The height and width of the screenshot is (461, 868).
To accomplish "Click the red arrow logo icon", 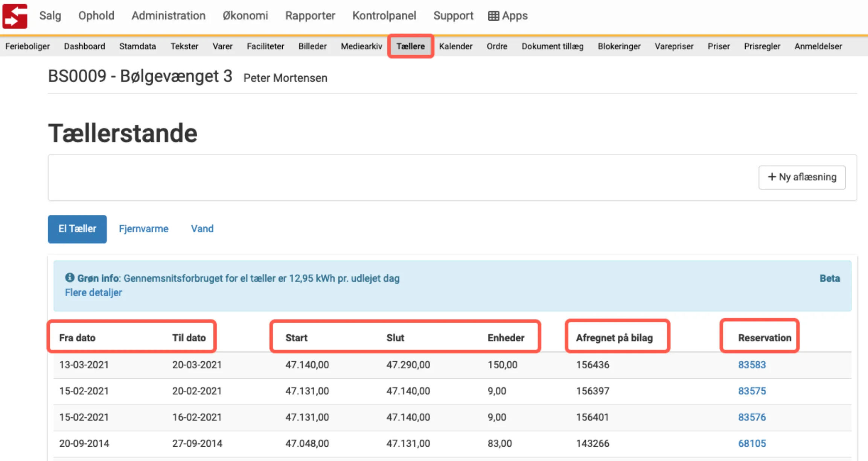I will click(x=15, y=16).
